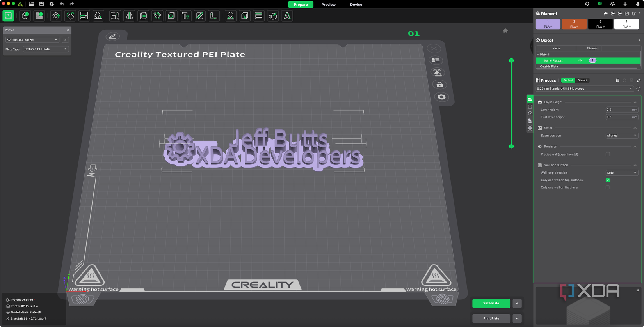Open the Textured PEI Plate type dropdown
This screenshot has width=644, height=327.
[45, 49]
